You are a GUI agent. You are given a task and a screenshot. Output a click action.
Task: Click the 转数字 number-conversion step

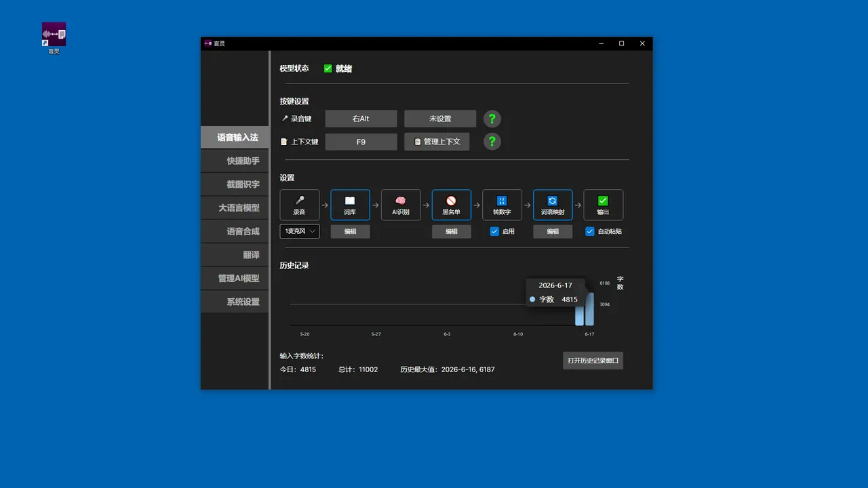point(502,205)
